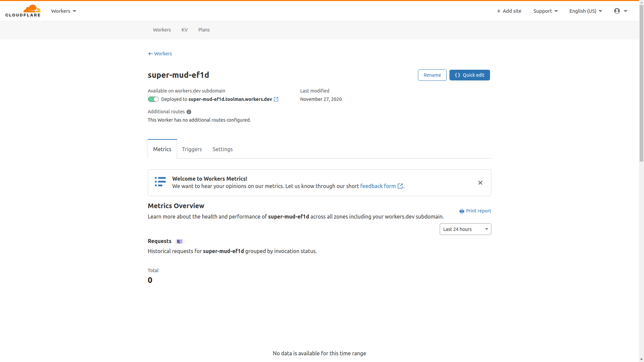Expand the Last 24 hours time range dropdown
Image resolution: width=644 pixels, height=362 pixels.
tap(465, 229)
